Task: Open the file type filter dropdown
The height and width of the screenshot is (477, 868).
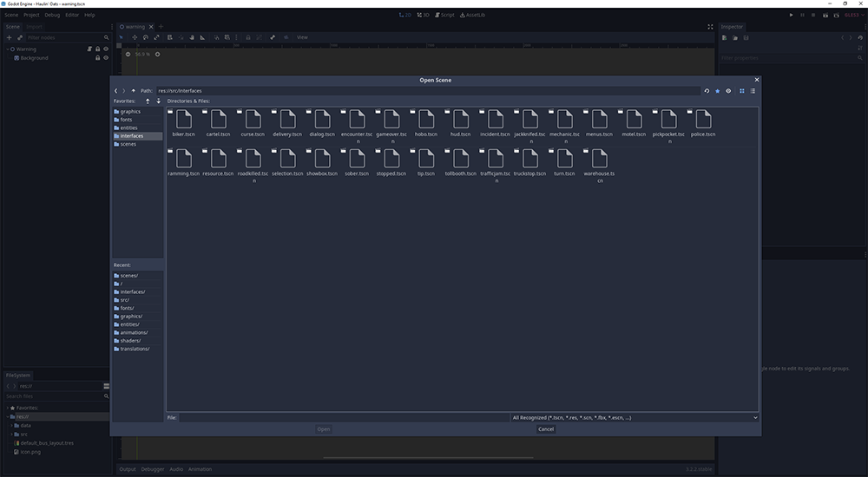Action: coord(634,417)
